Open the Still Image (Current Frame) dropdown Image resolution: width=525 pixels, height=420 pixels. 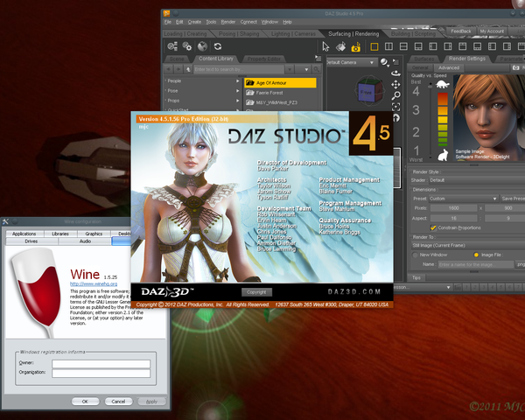(x=468, y=246)
